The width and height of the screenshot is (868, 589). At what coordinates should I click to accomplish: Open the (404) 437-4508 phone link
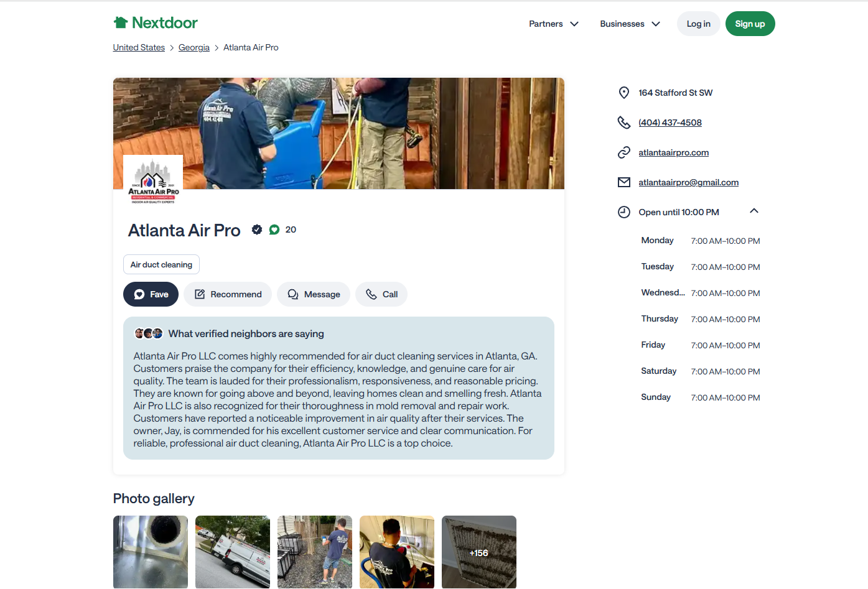(x=670, y=123)
